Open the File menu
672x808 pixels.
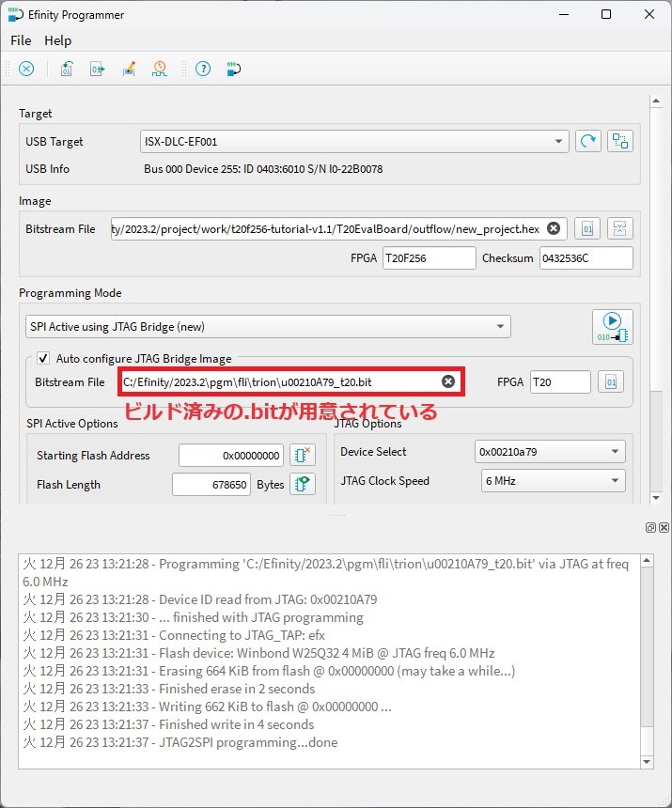[21, 40]
